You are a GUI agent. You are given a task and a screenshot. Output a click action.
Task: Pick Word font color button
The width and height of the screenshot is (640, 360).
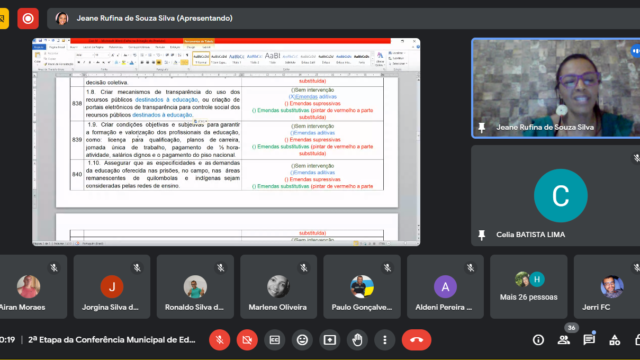point(131,62)
